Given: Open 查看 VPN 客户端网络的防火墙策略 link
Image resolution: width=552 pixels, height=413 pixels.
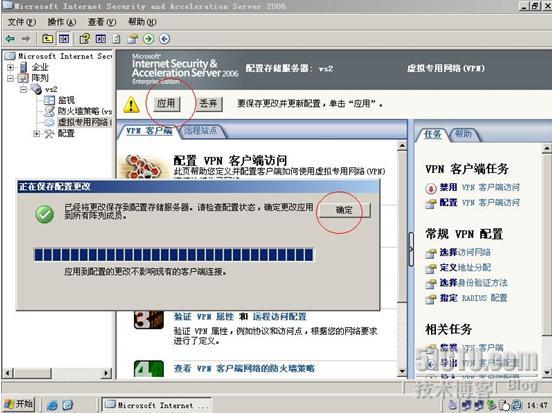Looking at the screenshot, I should (x=244, y=368).
